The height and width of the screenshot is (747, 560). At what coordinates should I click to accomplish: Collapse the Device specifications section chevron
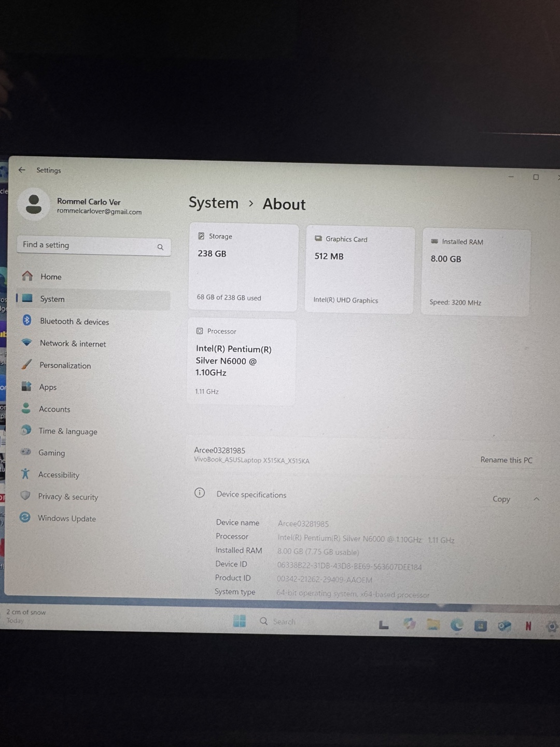tap(536, 499)
